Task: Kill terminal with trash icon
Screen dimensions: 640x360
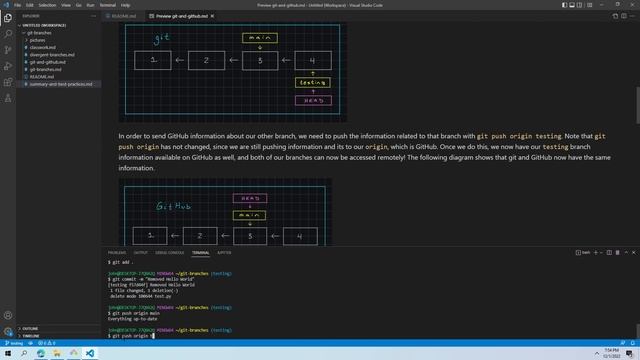Action: pyautogui.click(x=618, y=253)
